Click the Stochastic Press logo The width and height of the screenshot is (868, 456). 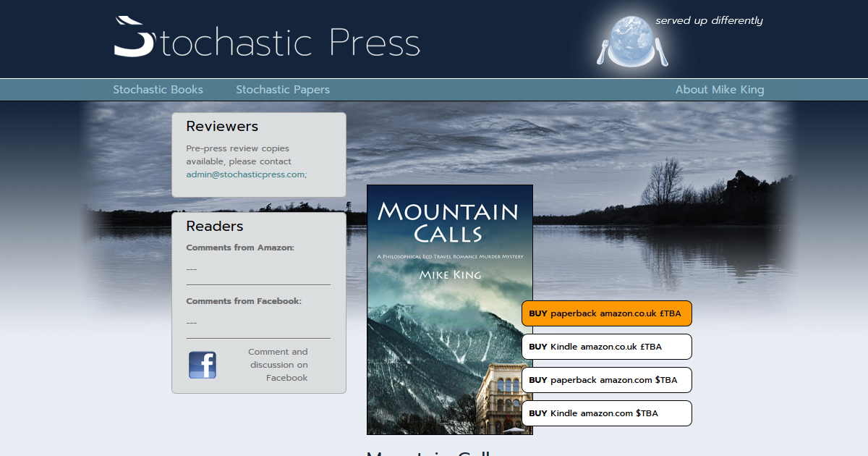(267, 38)
